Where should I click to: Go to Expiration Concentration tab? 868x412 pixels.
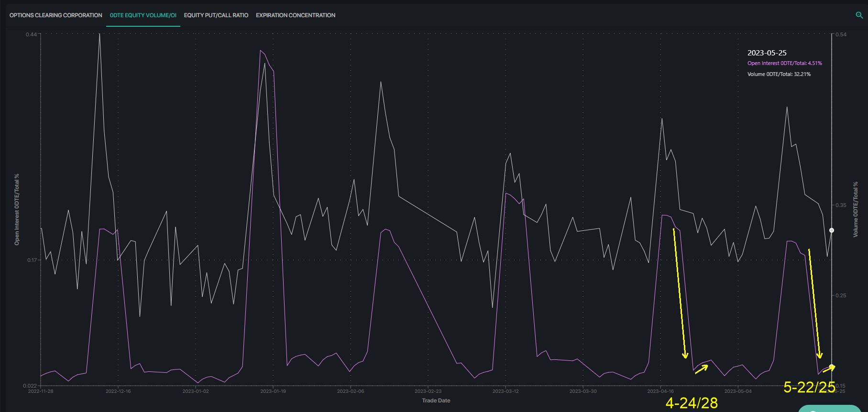click(296, 15)
